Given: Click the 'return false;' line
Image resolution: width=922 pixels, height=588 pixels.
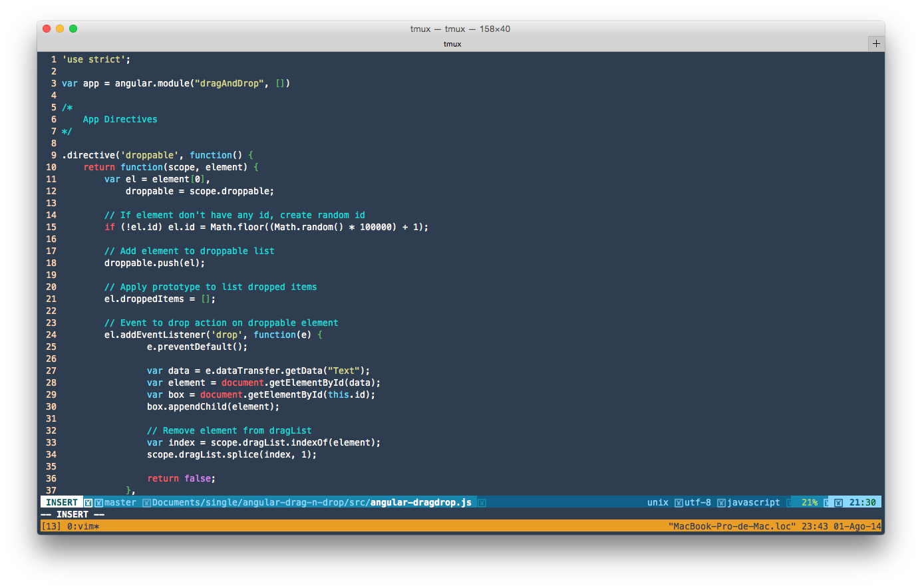Looking at the screenshot, I should coord(182,478).
